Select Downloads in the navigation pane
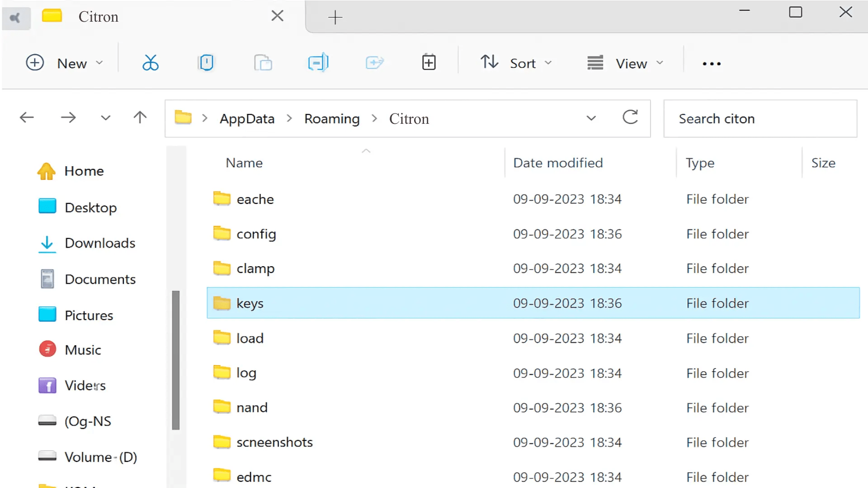This screenshot has width=868, height=488. [x=99, y=243]
